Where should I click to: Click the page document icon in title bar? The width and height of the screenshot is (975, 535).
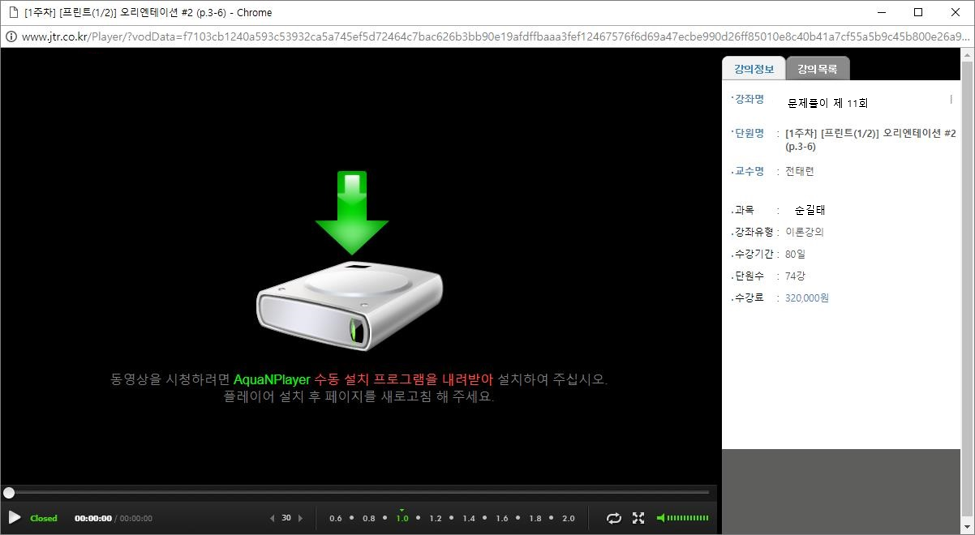[13, 12]
